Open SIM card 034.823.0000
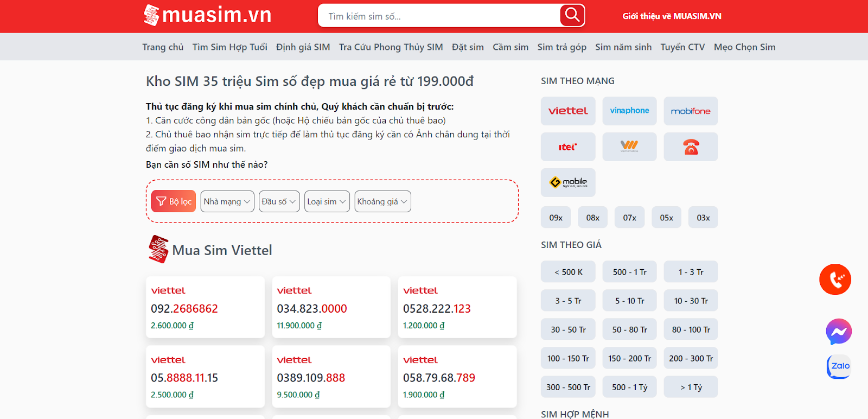This screenshot has height=419, width=868. point(331,307)
